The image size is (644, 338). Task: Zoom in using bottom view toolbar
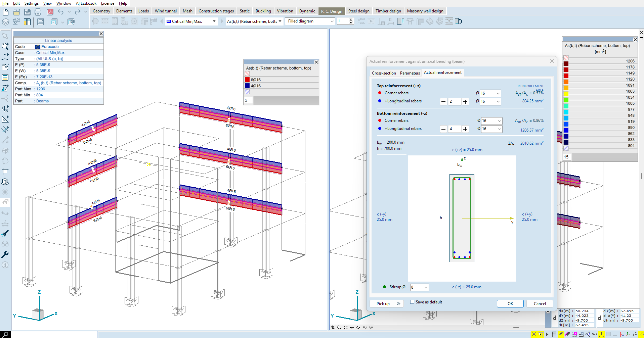[333, 327]
